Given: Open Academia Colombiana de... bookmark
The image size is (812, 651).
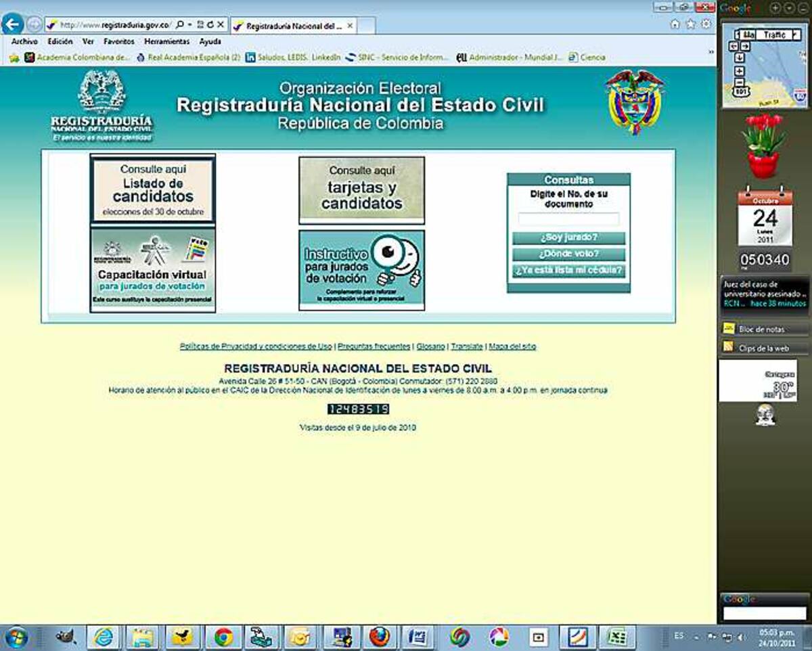Looking at the screenshot, I should point(78,58).
